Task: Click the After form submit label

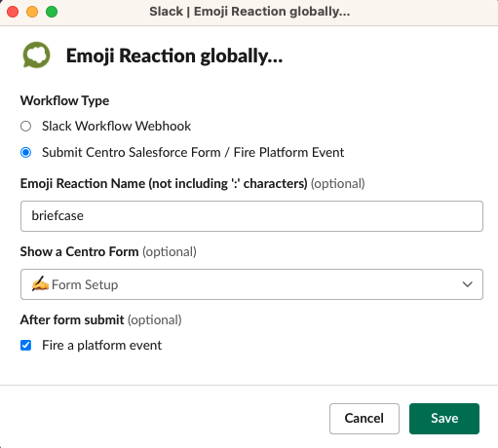Action: (x=72, y=319)
